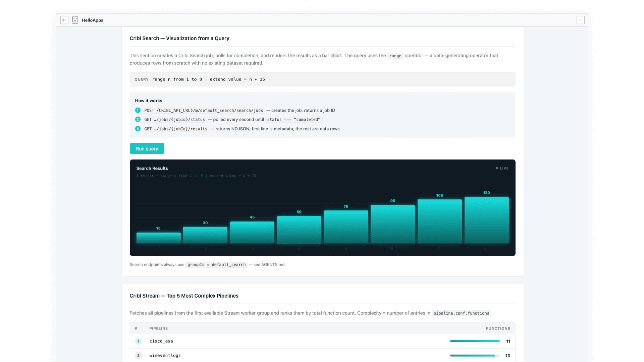Click the LIVE indicator in Search Results
644x362 pixels.
502,168
